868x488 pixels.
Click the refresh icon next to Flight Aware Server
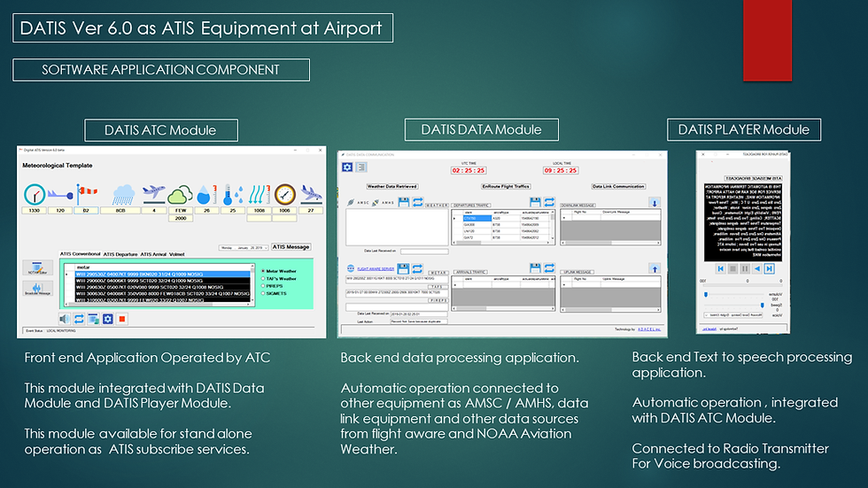click(x=417, y=269)
